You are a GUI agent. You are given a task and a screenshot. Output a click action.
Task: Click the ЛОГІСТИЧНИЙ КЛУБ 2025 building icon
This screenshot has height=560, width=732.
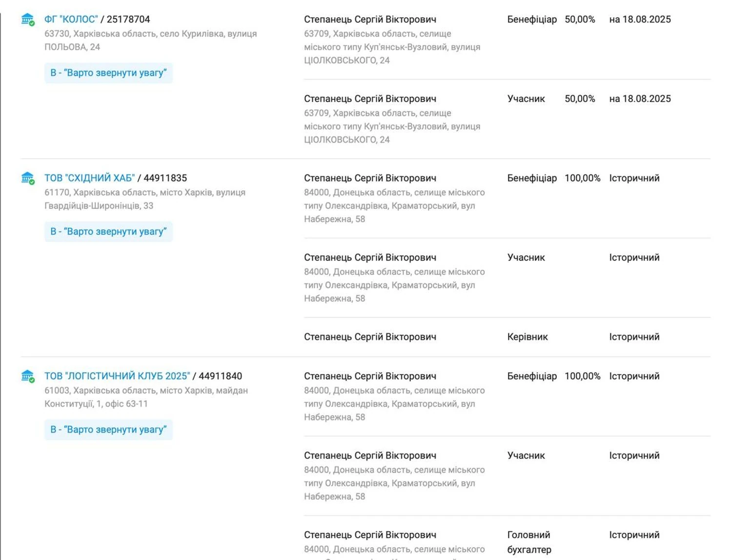point(27,376)
